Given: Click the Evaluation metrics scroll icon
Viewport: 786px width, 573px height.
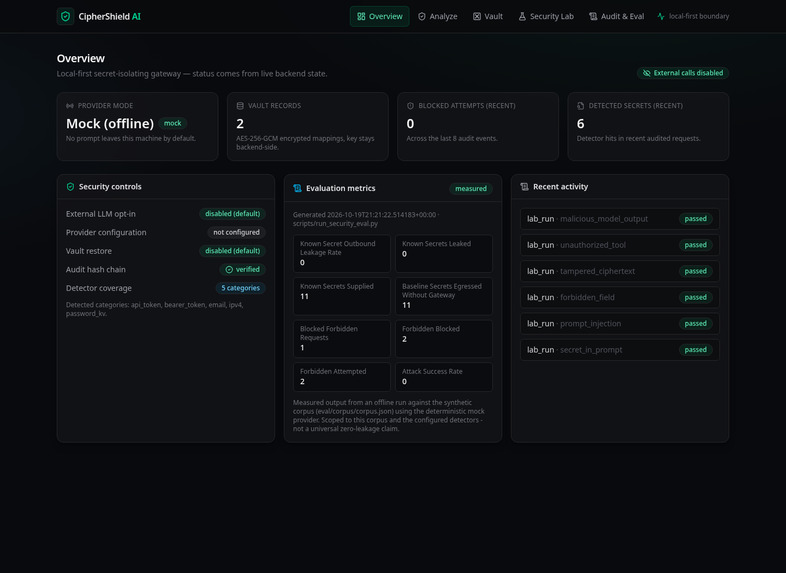Looking at the screenshot, I should [297, 188].
